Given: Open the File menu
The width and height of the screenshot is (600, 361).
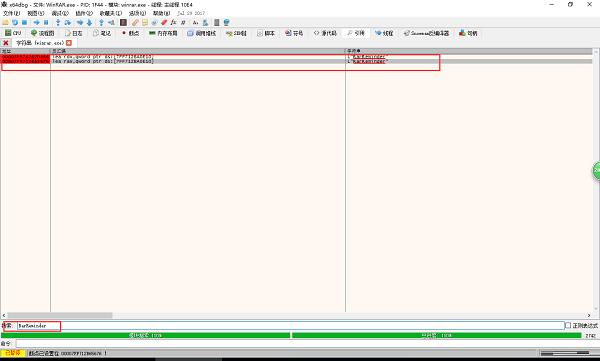Looking at the screenshot, I should (11, 13).
